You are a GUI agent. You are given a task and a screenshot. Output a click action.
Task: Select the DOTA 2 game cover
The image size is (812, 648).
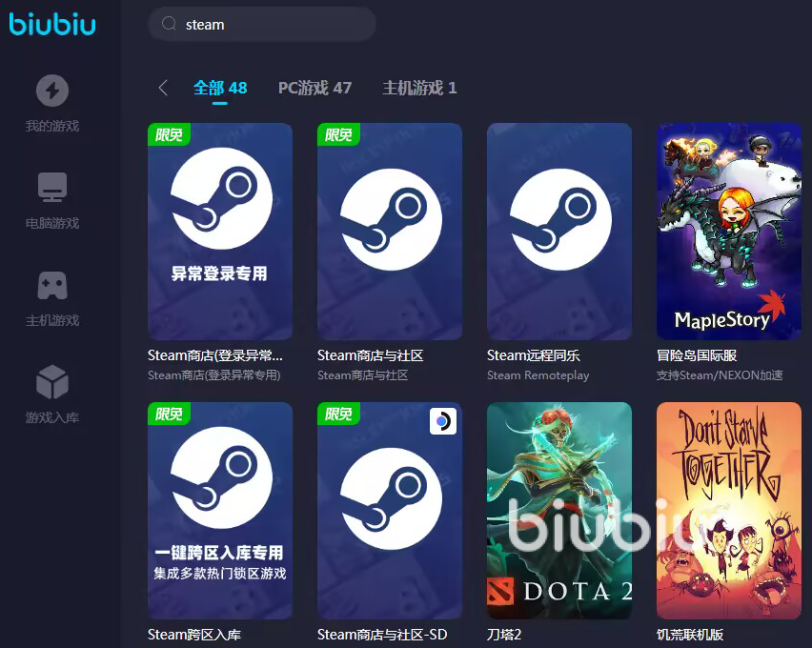559,511
